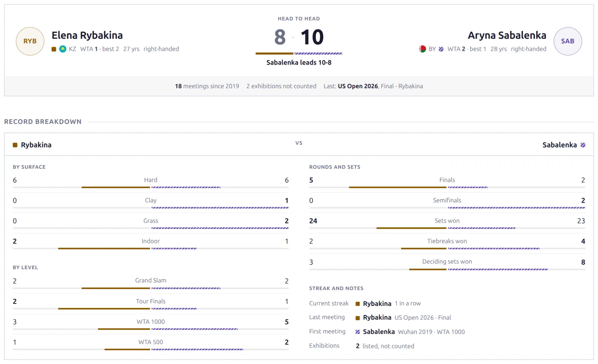Click the Belarus flag icon
598x364 pixels.
coord(422,49)
